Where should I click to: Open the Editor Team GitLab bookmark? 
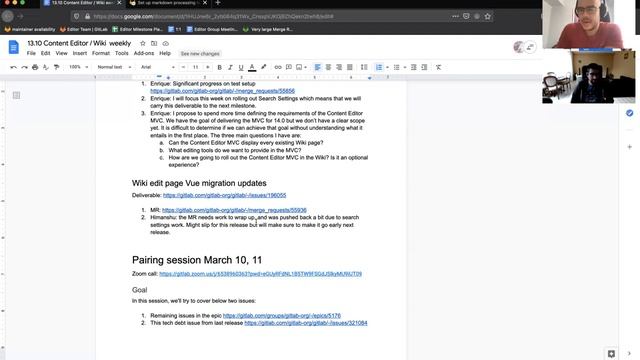tap(84, 29)
